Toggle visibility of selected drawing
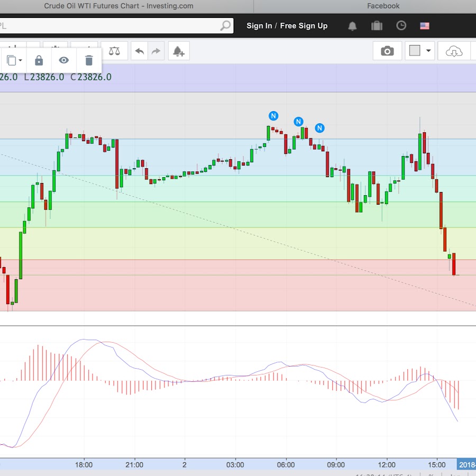476x476 pixels. pyautogui.click(x=64, y=60)
